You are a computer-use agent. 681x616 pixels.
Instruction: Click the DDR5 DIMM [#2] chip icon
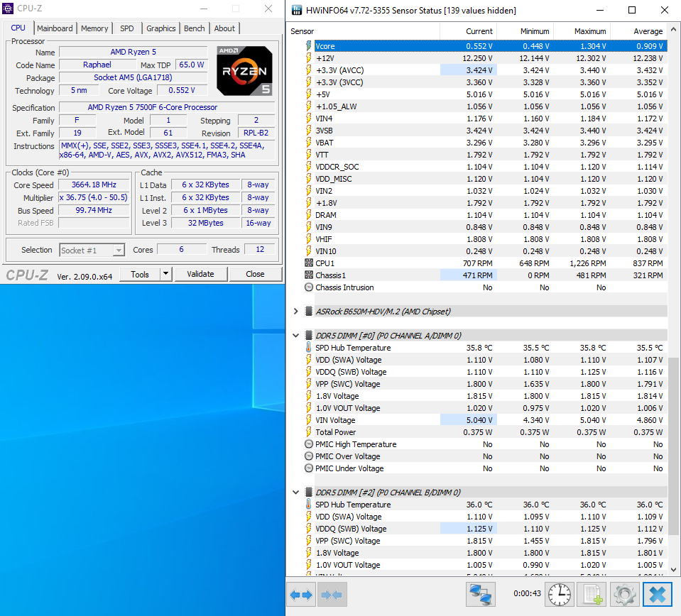click(x=308, y=492)
